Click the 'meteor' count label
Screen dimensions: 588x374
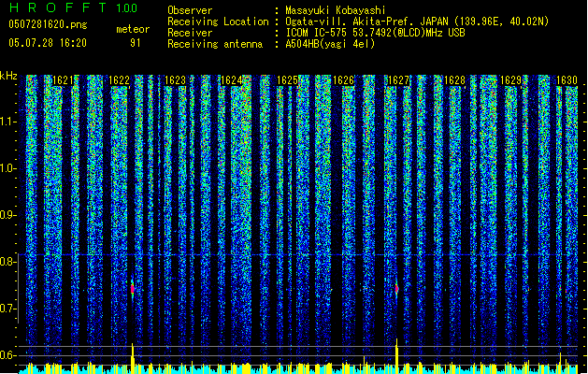pyautogui.click(x=133, y=29)
